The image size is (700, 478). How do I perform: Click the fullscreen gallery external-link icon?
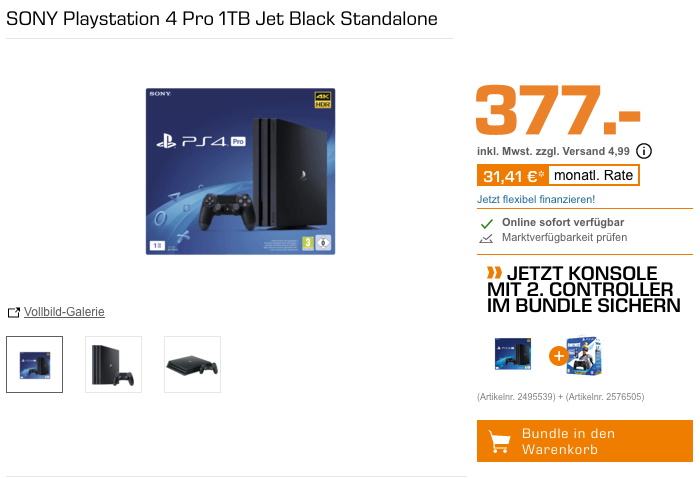14,312
